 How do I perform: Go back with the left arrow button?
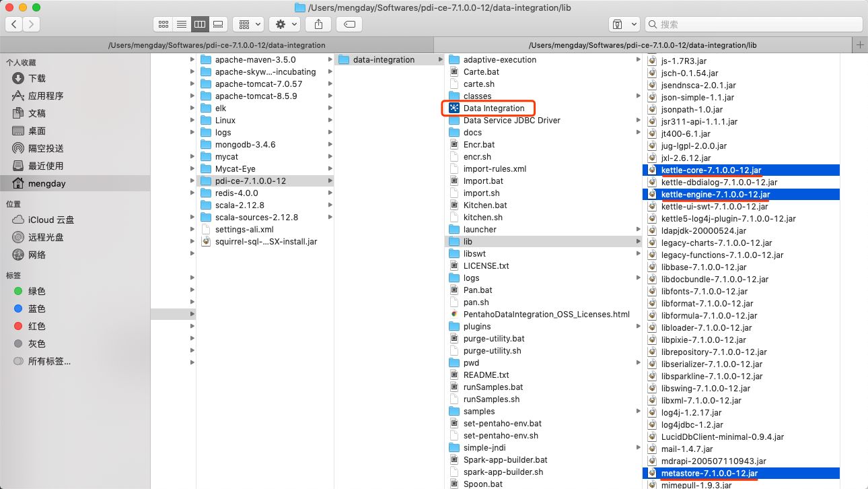coord(14,24)
